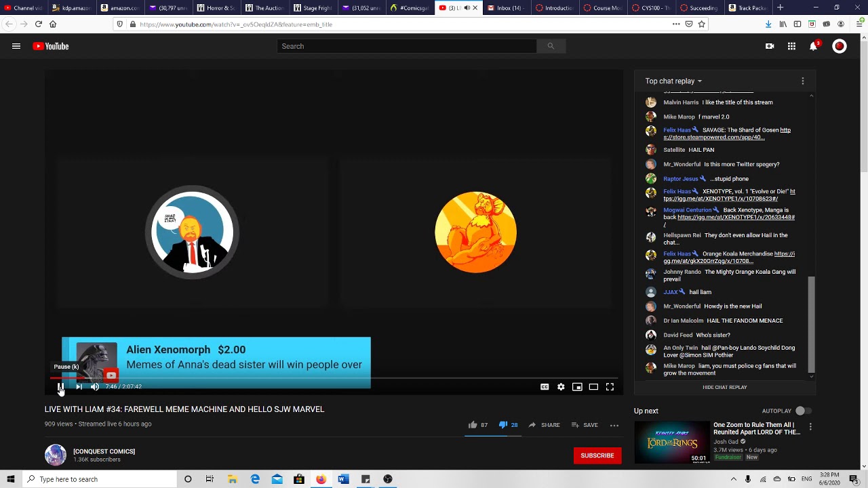
Task: Open Orange Koala Merchandise link
Action: coord(729,258)
